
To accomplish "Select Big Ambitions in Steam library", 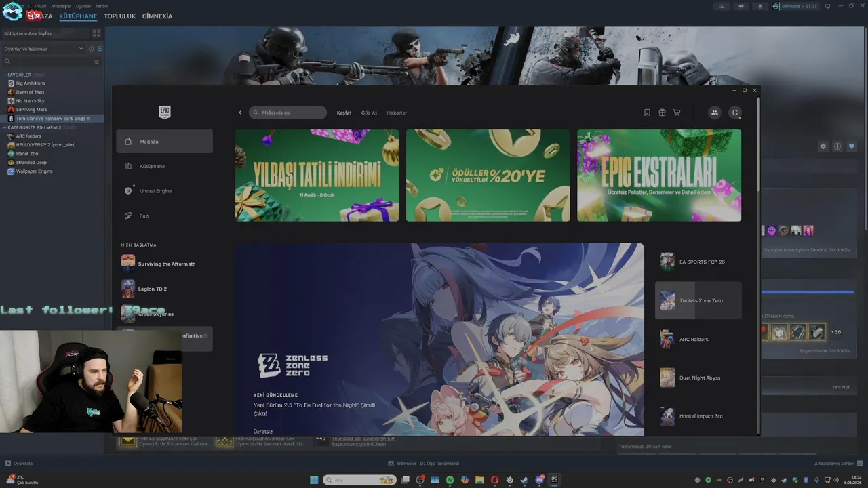I will (31, 83).
